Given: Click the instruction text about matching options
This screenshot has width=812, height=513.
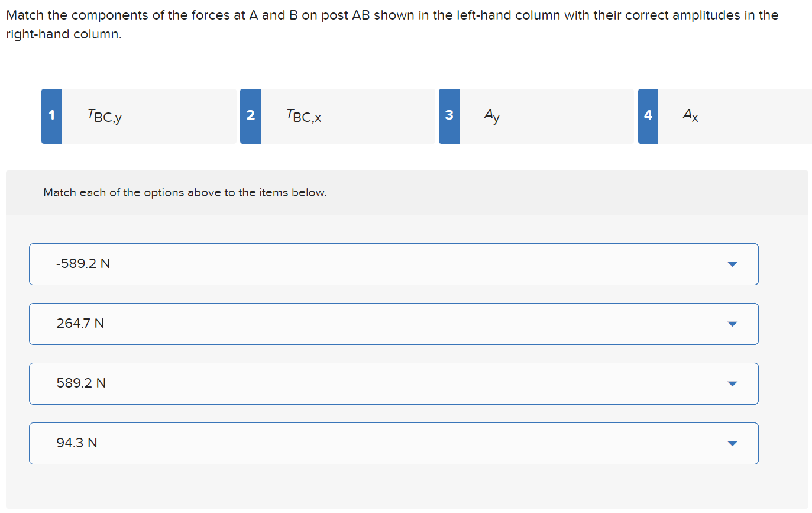Looking at the screenshot, I should point(185,192).
